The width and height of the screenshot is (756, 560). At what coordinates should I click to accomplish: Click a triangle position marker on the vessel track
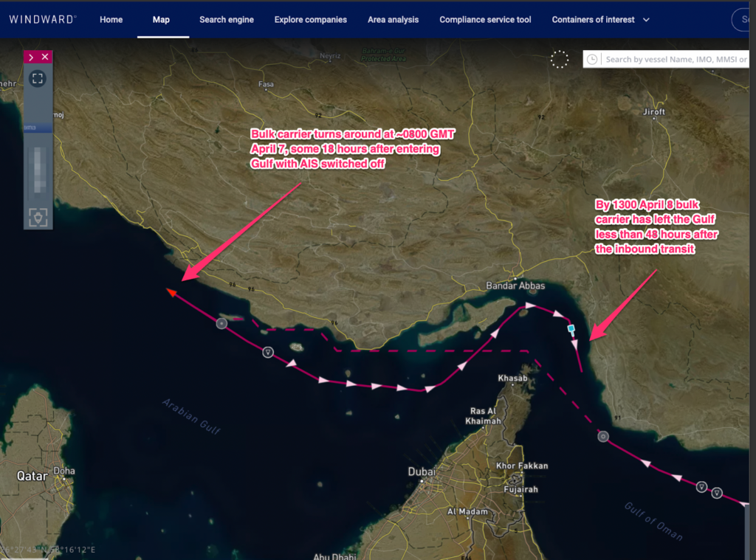click(x=325, y=381)
